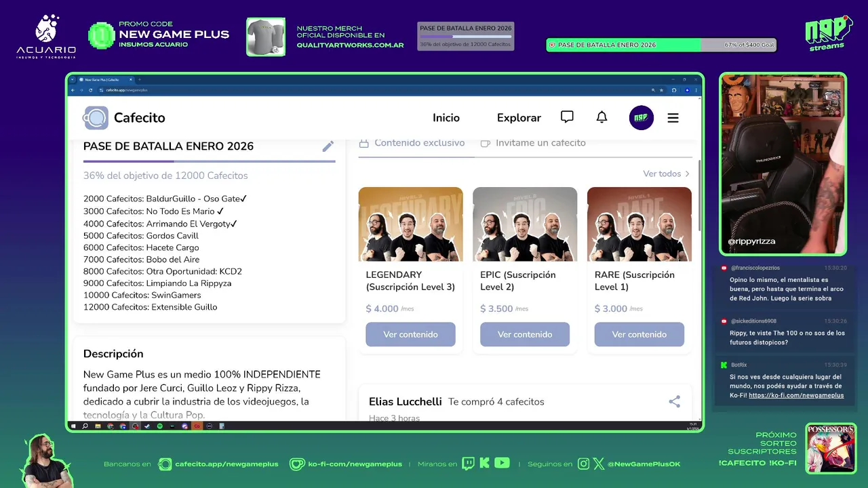This screenshot has height=488, width=868.
Task: Click the Pase de Batalla progress bar
Action: pos(210,161)
